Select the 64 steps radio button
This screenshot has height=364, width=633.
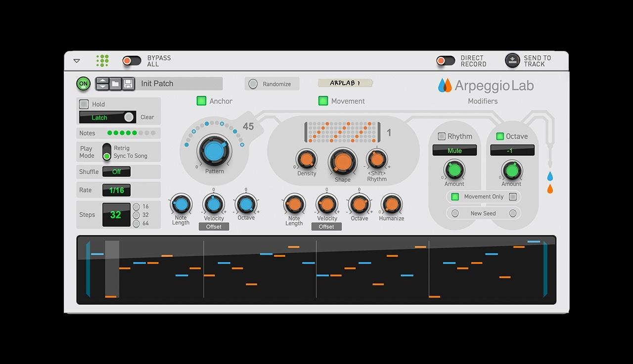coord(136,224)
